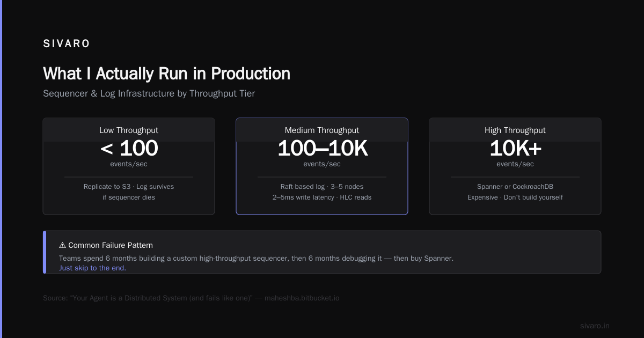This screenshot has height=338, width=644.
Task: Open the High Throughput card header
Action: (x=515, y=130)
